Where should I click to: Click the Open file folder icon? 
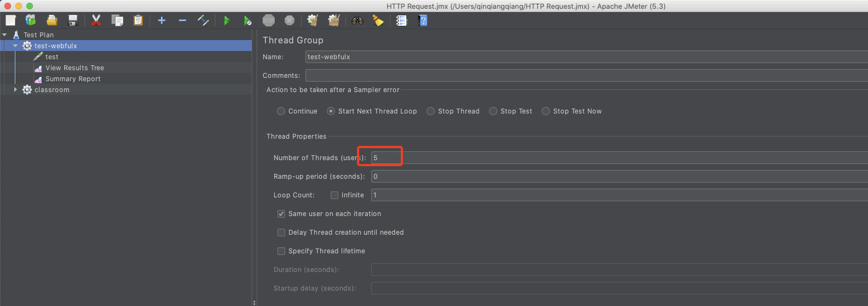click(52, 20)
